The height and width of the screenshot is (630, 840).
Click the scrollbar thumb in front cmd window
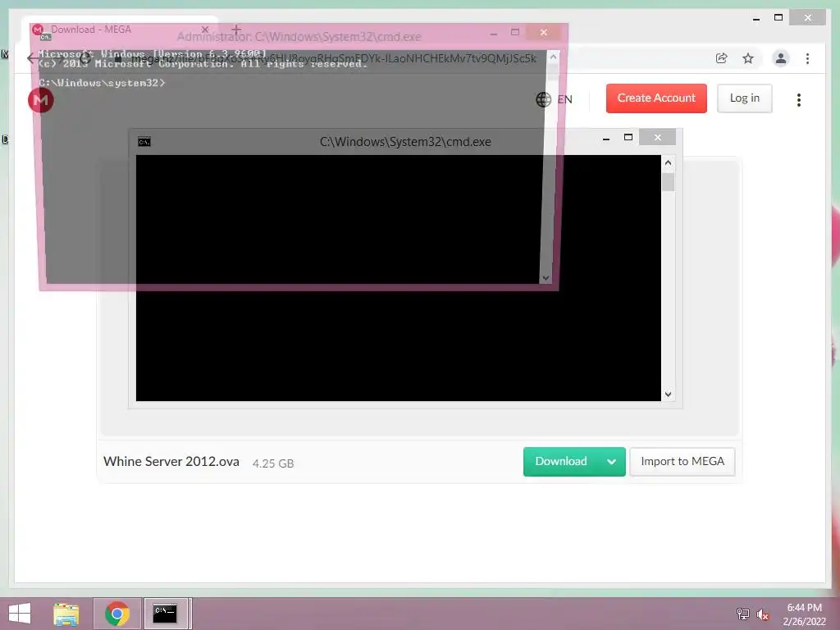[668, 182]
